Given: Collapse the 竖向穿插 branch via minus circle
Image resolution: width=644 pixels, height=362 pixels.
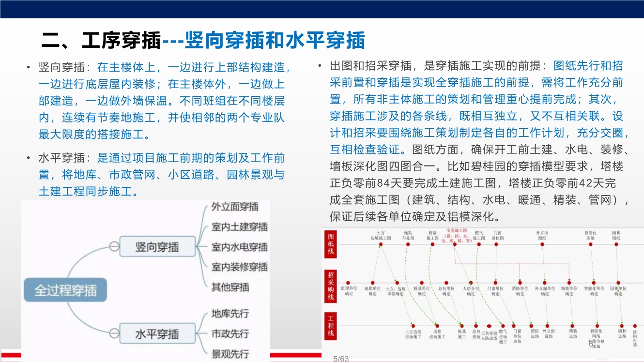Looking at the screenshot, I should [x=114, y=245].
